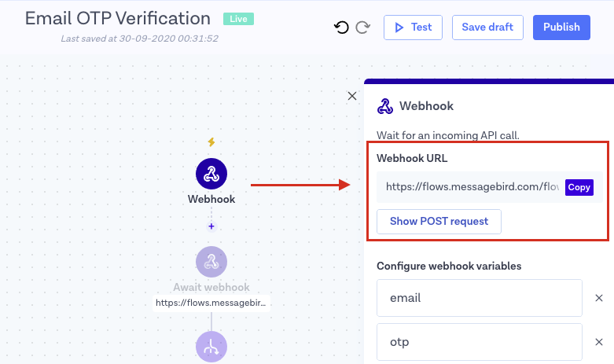Delete the otp webhook variable
The height and width of the screenshot is (364, 614).
tap(598, 342)
